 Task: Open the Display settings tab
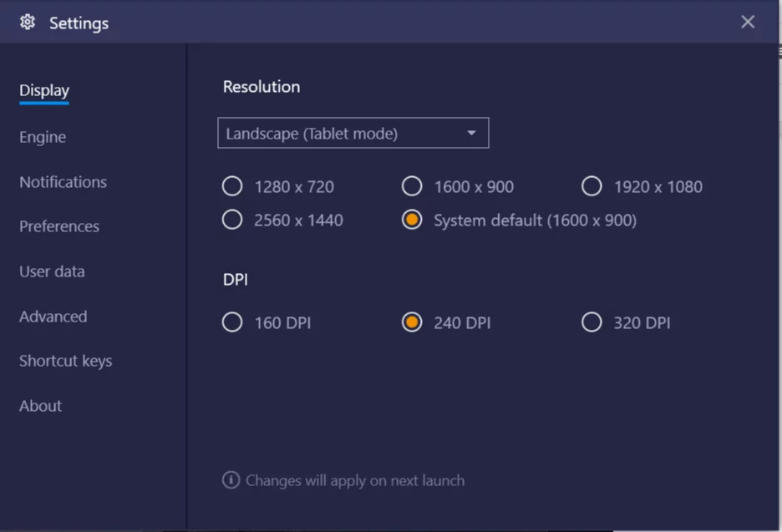click(x=44, y=91)
